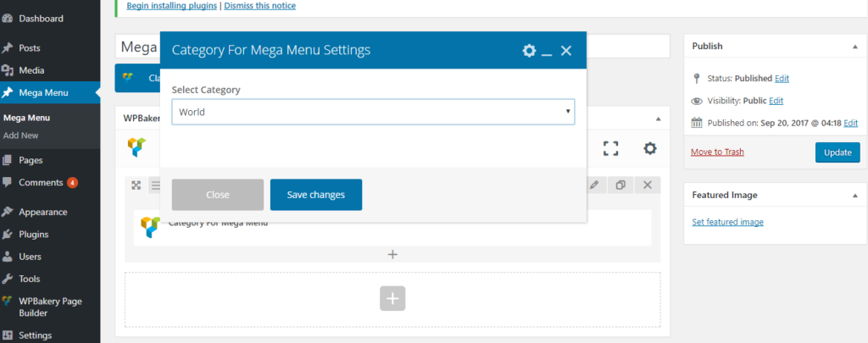Clone row using duplicate icon
Image resolution: width=868 pixels, height=343 pixels.
click(x=620, y=185)
